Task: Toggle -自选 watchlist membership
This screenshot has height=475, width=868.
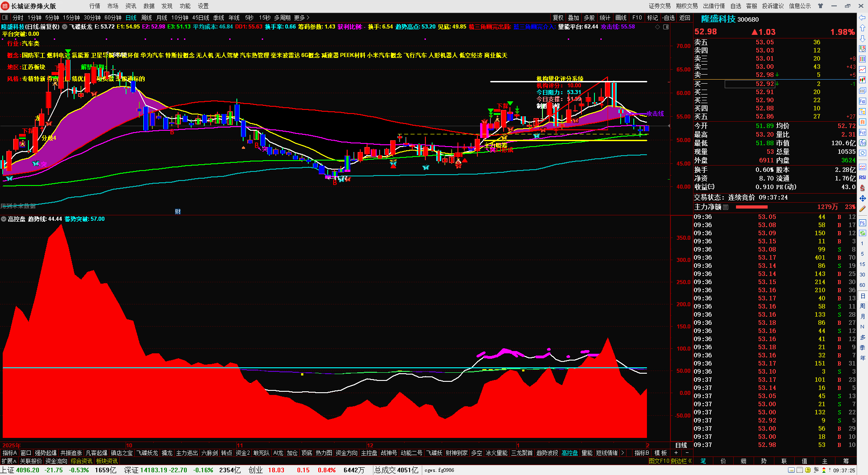Action: point(669,18)
